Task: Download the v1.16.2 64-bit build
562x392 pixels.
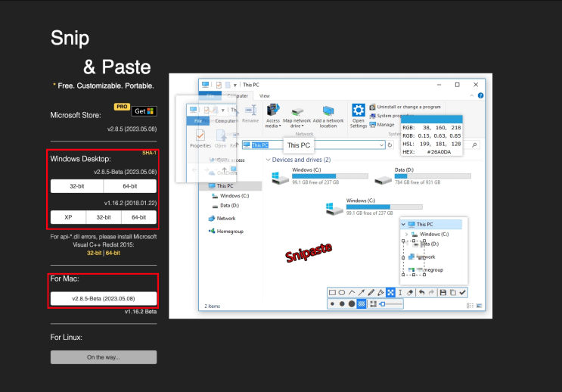Action: click(x=138, y=217)
